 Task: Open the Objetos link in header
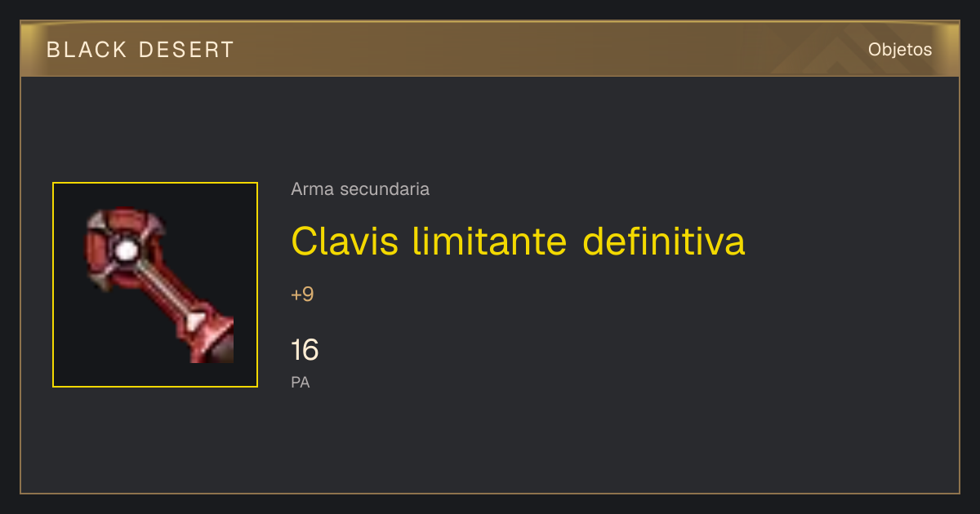[900, 50]
